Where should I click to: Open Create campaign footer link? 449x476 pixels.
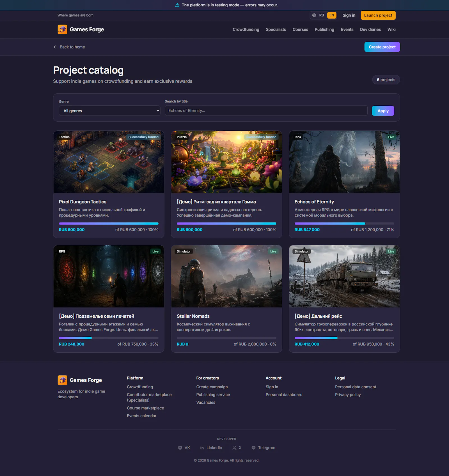(212, 387)
